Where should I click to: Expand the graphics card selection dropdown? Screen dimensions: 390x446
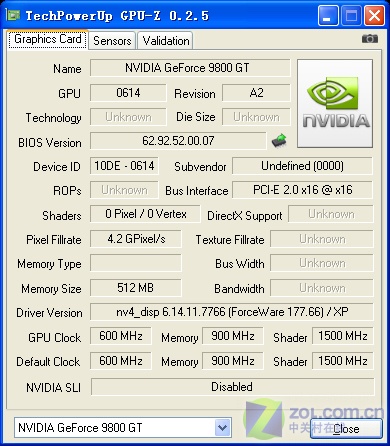click(222, 428)
